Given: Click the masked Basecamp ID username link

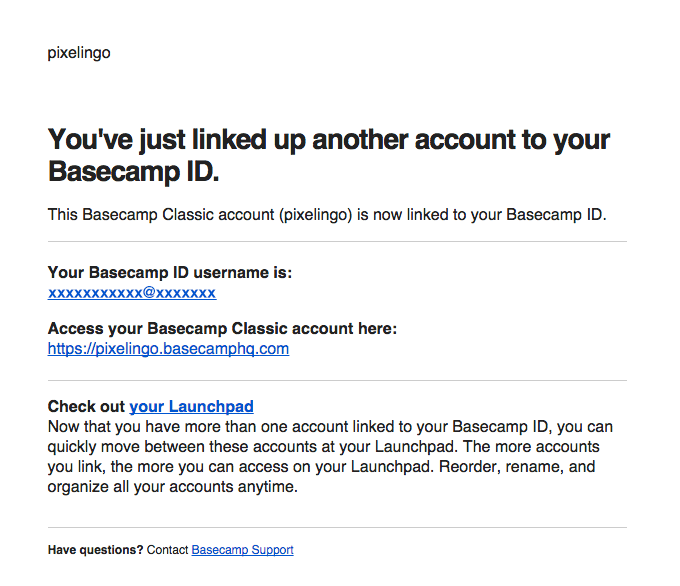Looking at the screenshot, I should click(132, 292).
